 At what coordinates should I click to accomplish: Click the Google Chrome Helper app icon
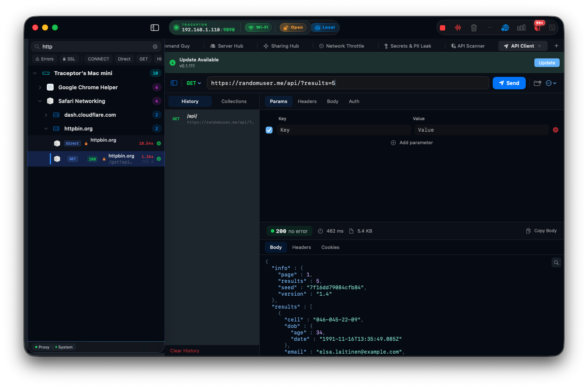click(x=50, y=87)
